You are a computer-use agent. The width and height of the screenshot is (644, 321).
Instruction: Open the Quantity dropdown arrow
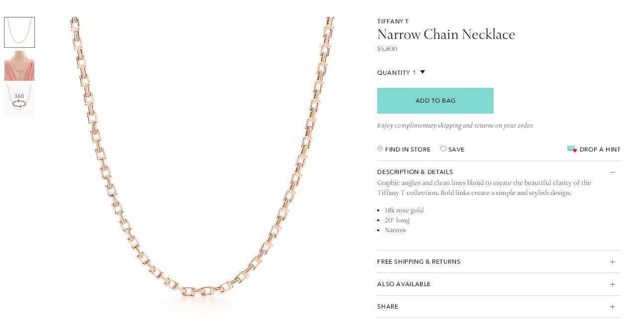[x=423, y=72]
